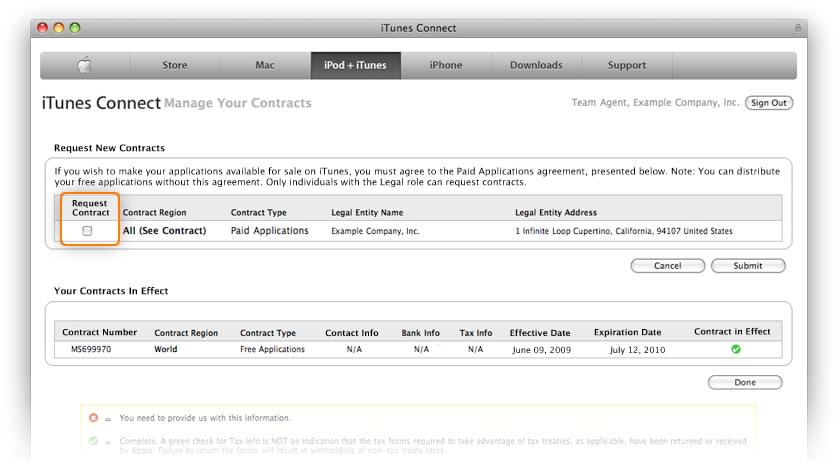838x461 pixels.
Task: Click the Free Applications contract type cell
Action: point(272,349)
